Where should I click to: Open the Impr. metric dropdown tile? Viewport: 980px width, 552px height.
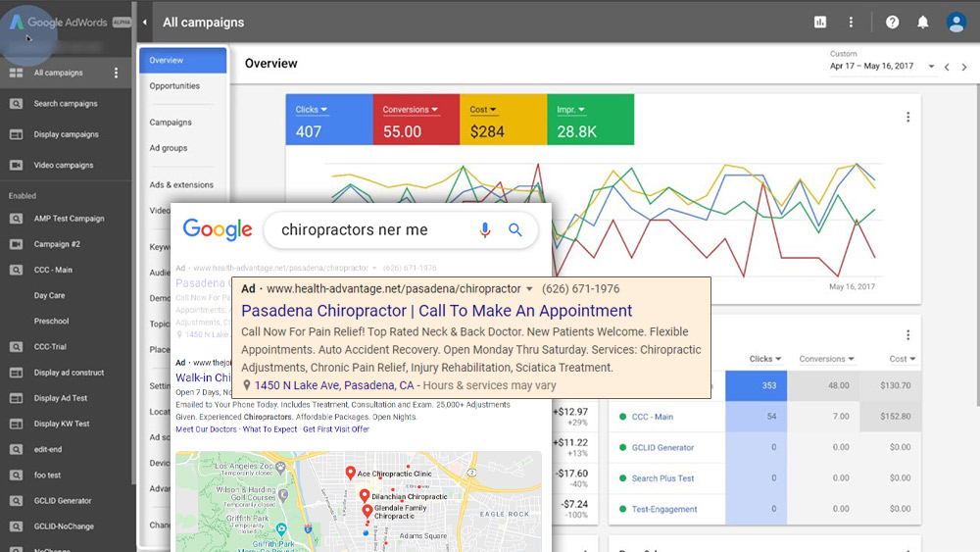591,120
